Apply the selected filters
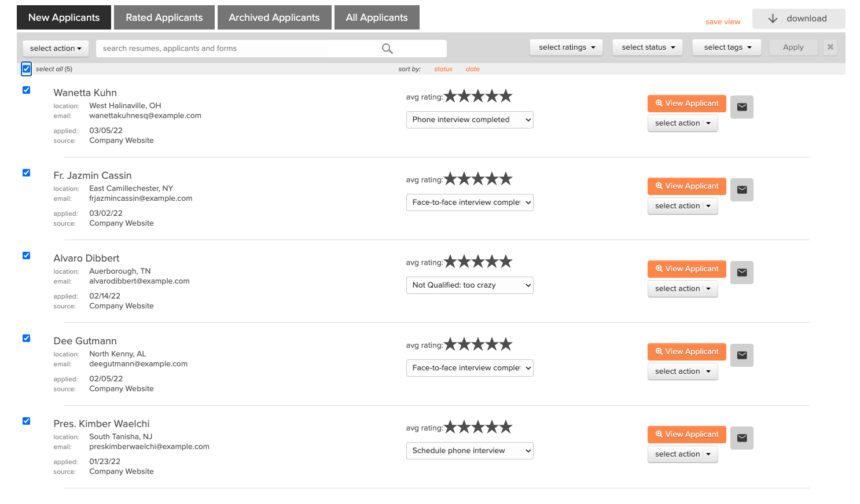This screenshot has height=504, width=860. click(793, 47)
